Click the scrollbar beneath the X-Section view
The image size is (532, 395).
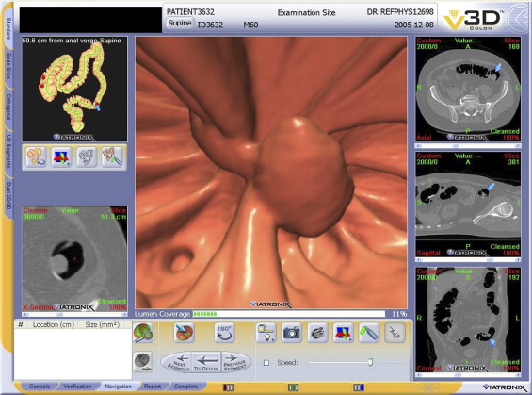click(74, 315)
